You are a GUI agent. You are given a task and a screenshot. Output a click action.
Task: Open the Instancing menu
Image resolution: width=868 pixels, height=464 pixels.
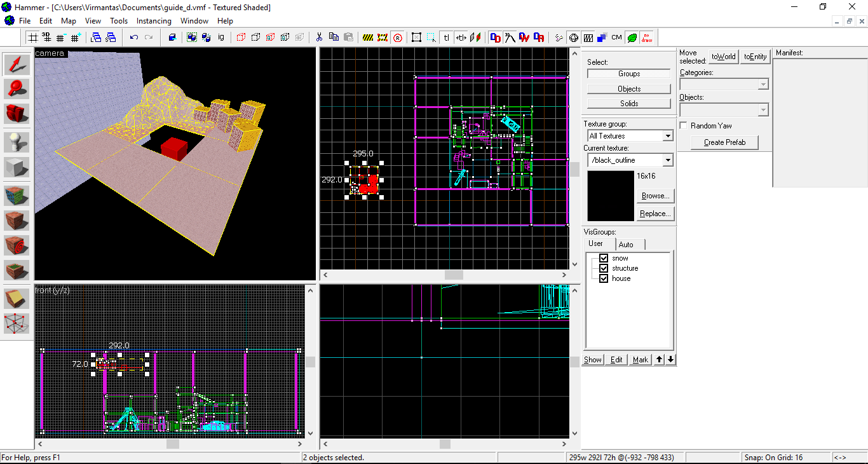point(154,21)
